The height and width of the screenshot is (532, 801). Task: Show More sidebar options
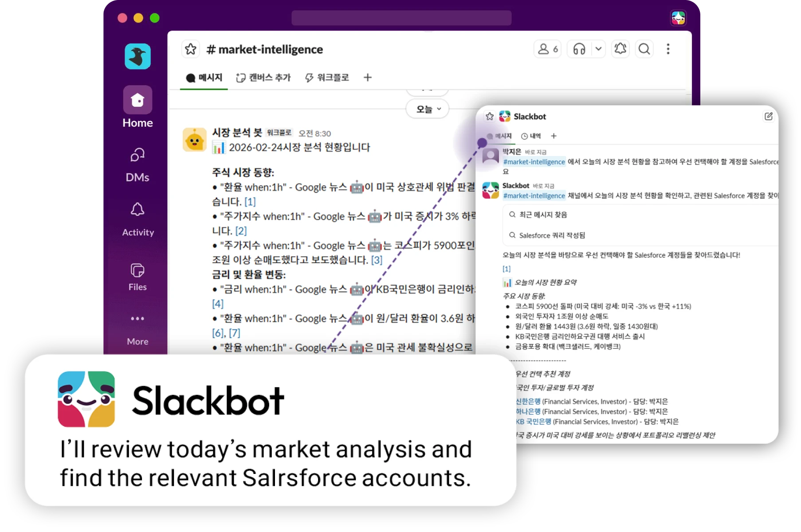137,330
